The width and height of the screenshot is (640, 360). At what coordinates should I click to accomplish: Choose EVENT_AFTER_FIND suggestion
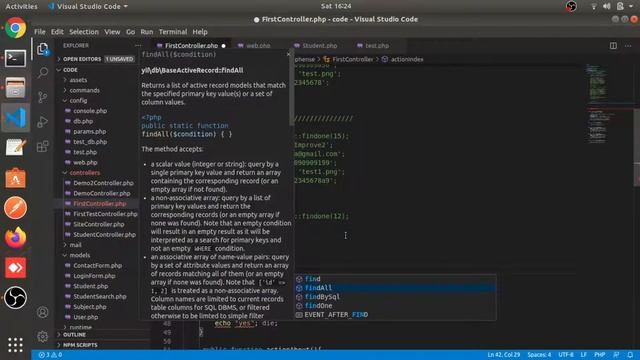pos(396,315)
